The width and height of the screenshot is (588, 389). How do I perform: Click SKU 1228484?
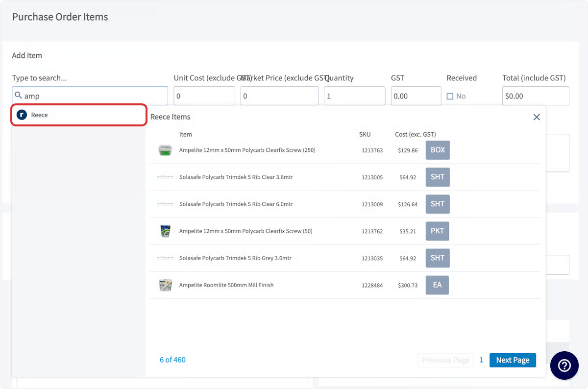[x=372, y=285]
